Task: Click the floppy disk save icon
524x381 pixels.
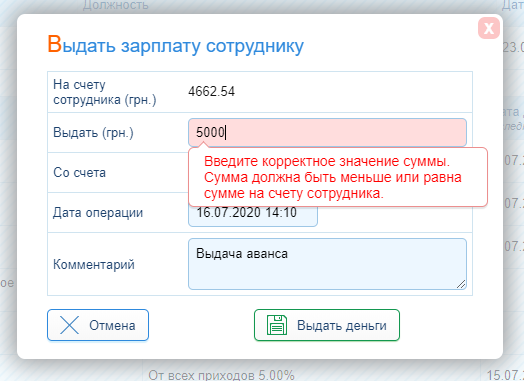Action: (x=277, y=325)
